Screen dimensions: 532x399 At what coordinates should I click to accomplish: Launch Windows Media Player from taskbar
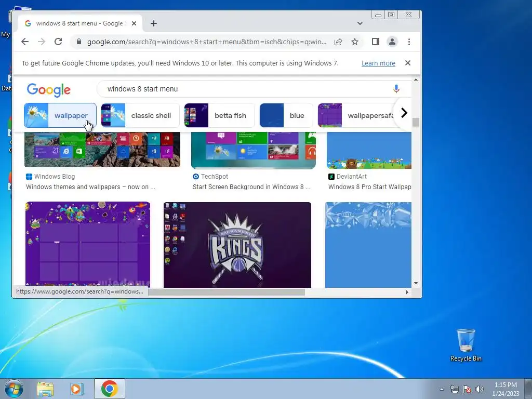pos(77,389)
